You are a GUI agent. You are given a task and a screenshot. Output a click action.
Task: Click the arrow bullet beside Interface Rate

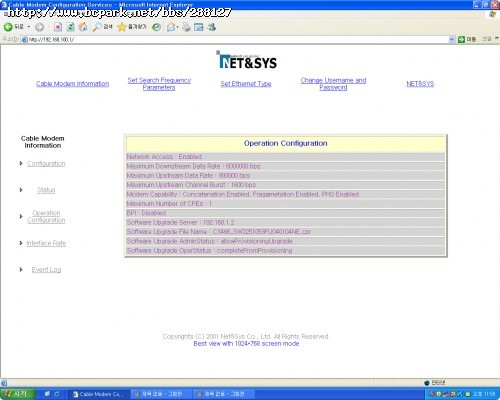tap(21, 243)
